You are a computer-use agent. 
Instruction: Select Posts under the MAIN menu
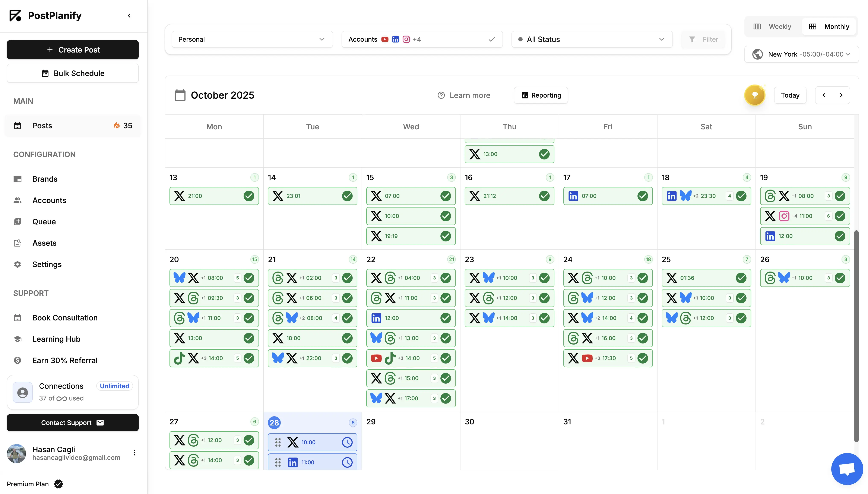pos(42,126)
